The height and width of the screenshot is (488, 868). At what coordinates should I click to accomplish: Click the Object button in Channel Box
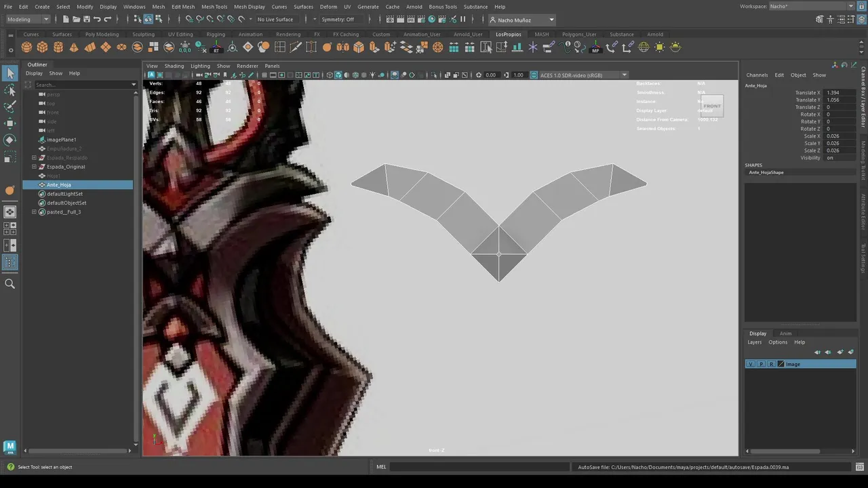point(798,75)
